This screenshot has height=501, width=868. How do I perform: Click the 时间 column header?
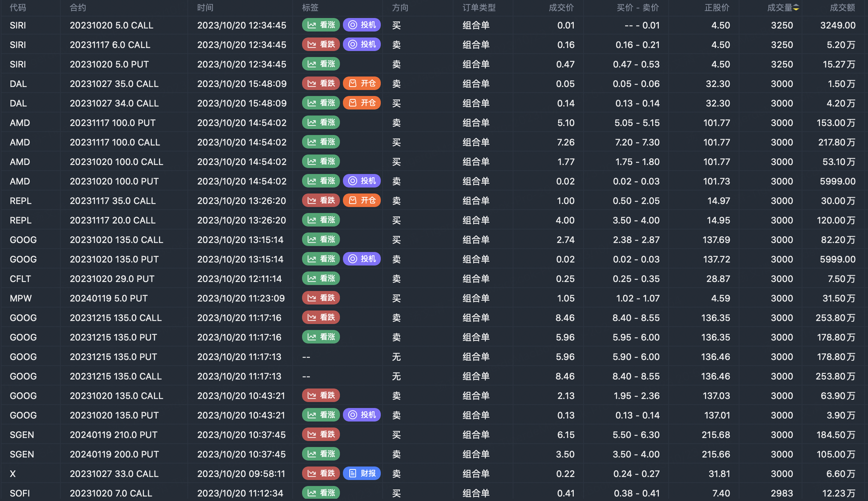205,8
